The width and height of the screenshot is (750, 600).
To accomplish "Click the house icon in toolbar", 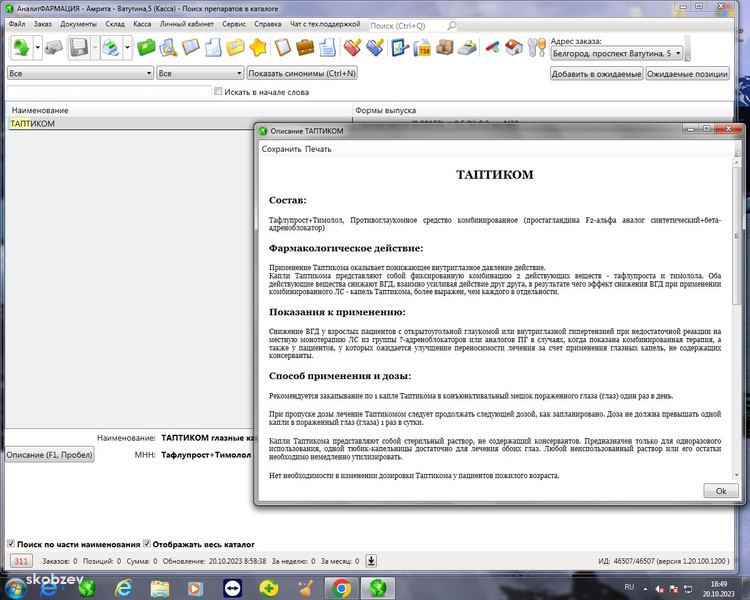I will point(514,47).
